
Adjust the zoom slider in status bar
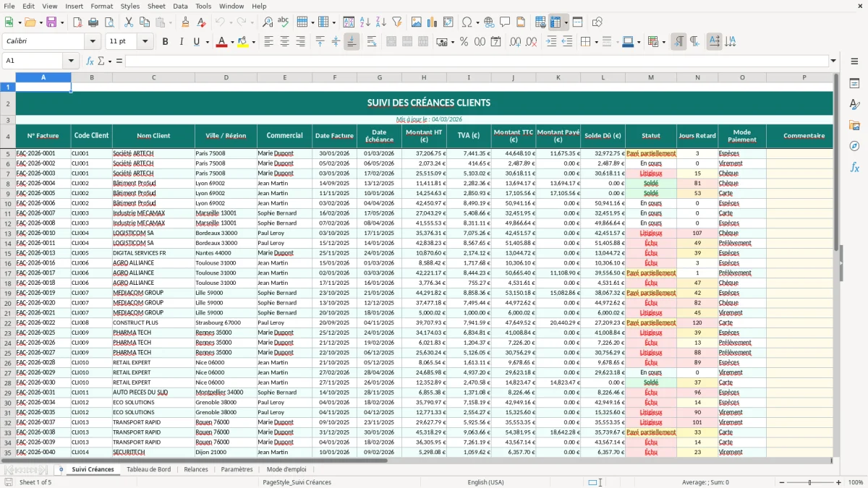[x=809, y=482]
